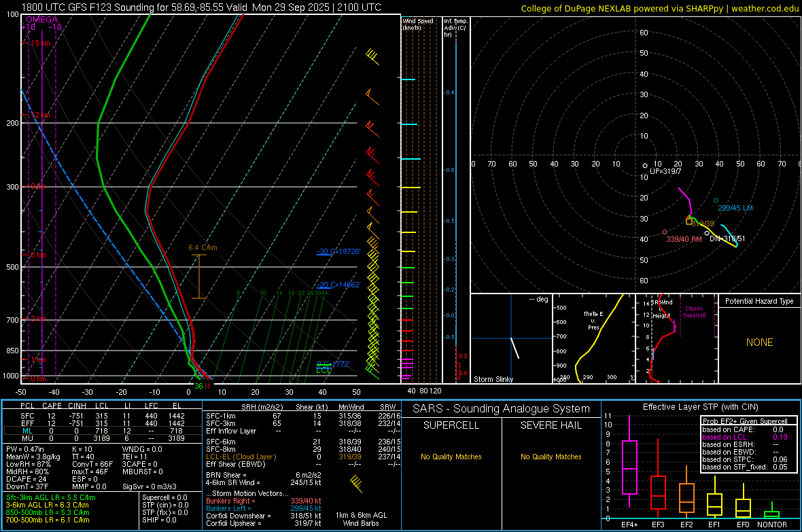
Task: Click the OMEGA label
Action: [41, 20]
